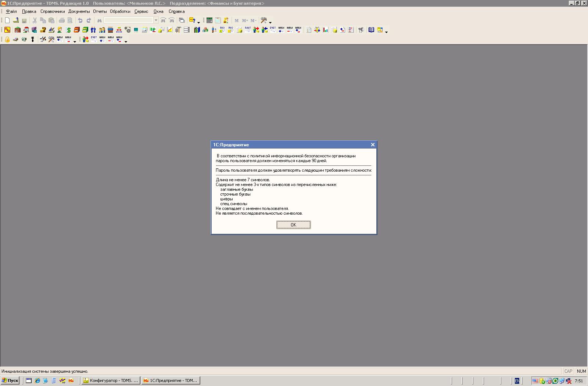Open the calculator icon

[x=209, y=20]
